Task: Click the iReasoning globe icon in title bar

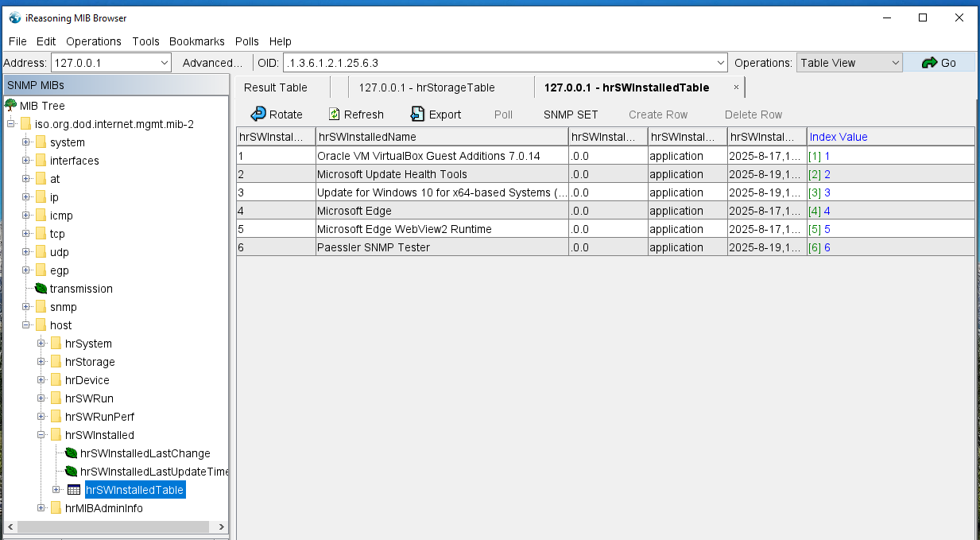Action: (14, 17)
